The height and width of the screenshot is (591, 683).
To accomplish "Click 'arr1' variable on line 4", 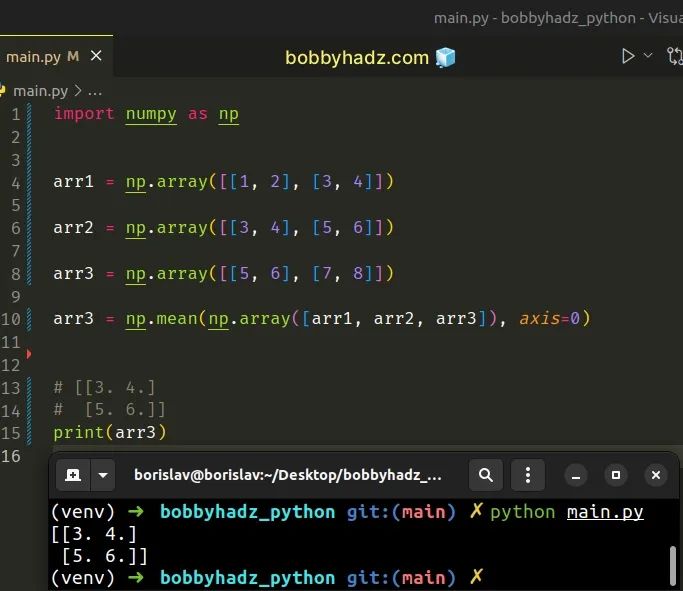I will [73, 182].
